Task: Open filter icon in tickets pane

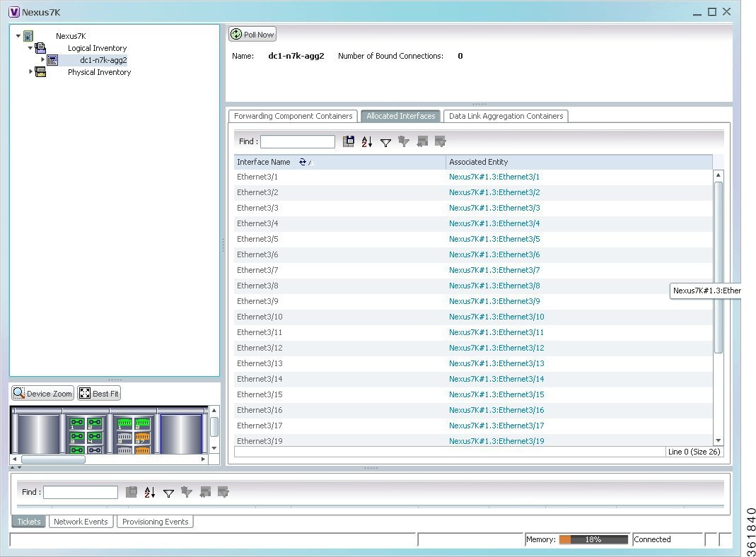Action: point(168,493)
